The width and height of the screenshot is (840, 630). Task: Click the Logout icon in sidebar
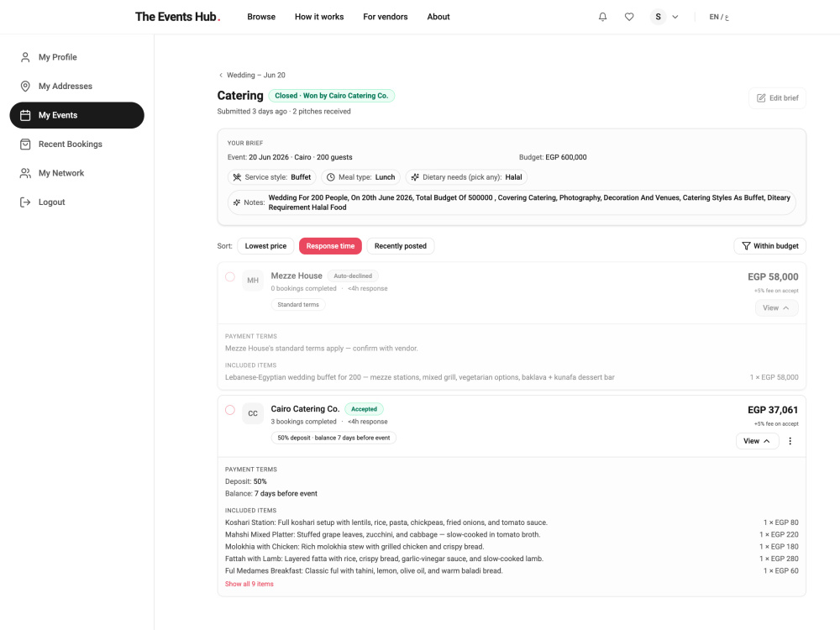pos(25,202)
